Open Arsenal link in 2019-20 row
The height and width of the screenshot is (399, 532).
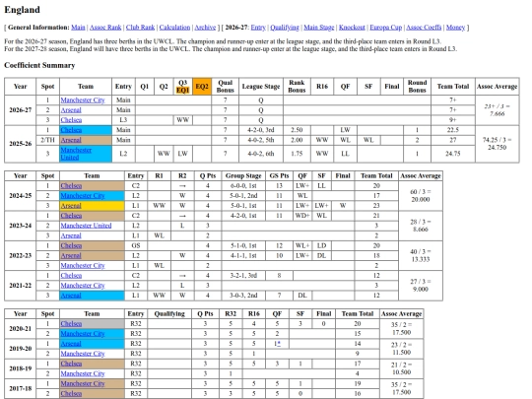pos(71,344)
